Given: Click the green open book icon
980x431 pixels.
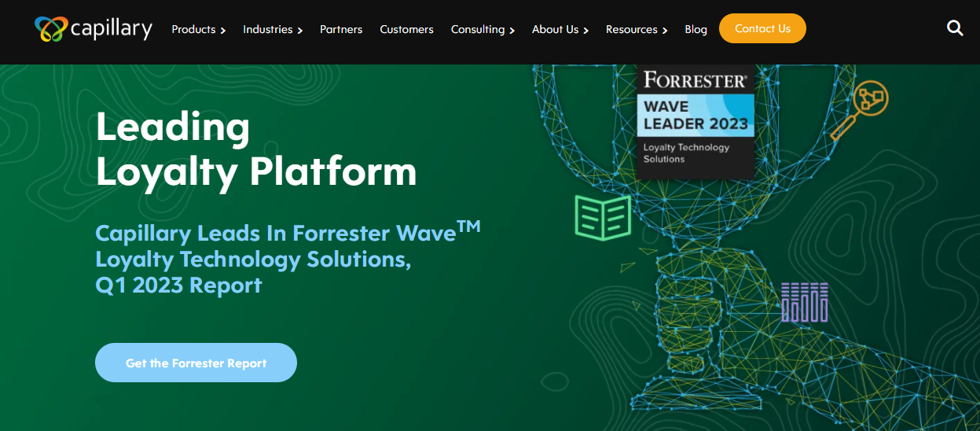Looking at the screenshot, I should click(x=603, y=217).
